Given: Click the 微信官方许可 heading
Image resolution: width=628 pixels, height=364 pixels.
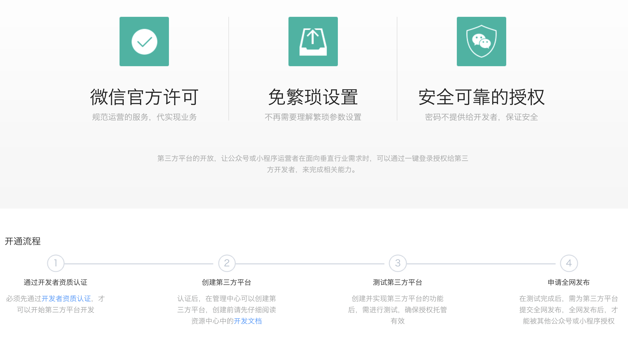Looking at the screenshot, I should [144, 97].
